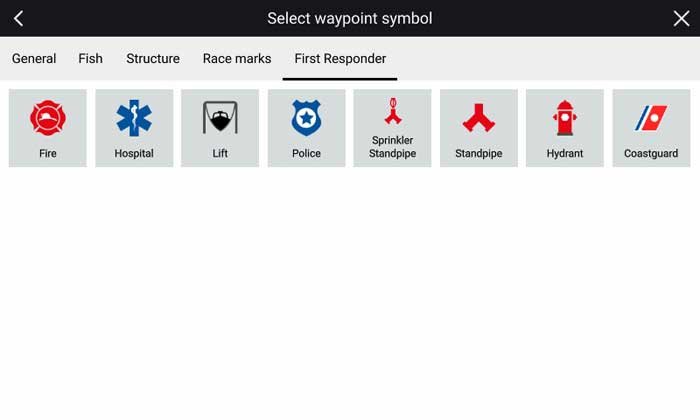Click the "Select waypoint symbol" title
The image size is (700, 420).
pyautogui.click(x=350, y=18)
